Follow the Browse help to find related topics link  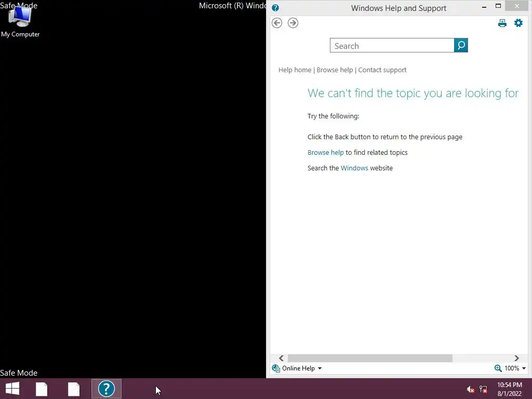click(325, 153)
